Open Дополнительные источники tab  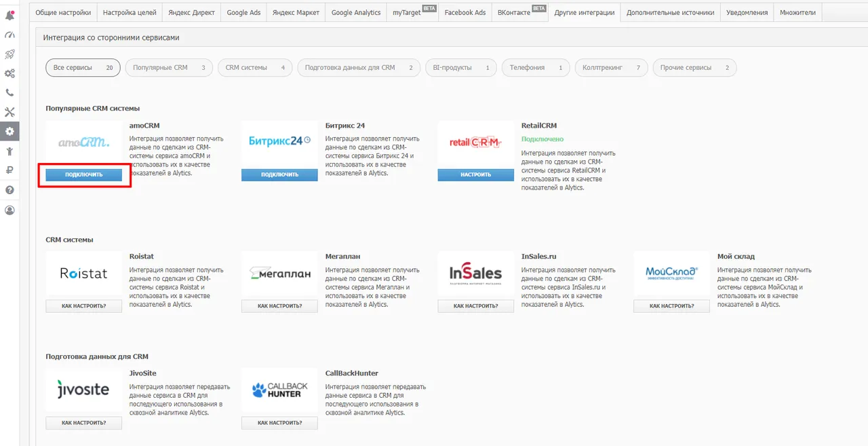click(x=671, y=12)
